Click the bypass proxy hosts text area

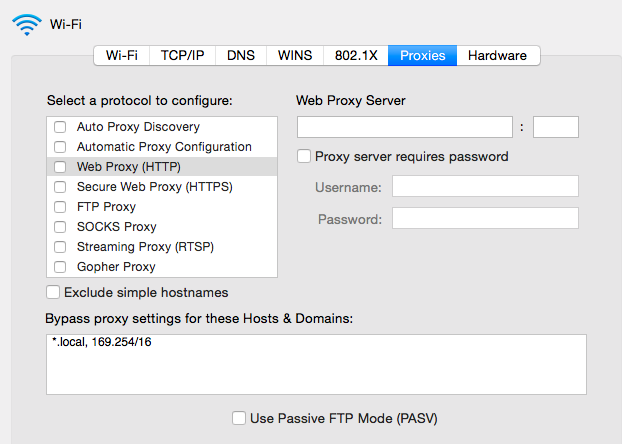point(316,364)
